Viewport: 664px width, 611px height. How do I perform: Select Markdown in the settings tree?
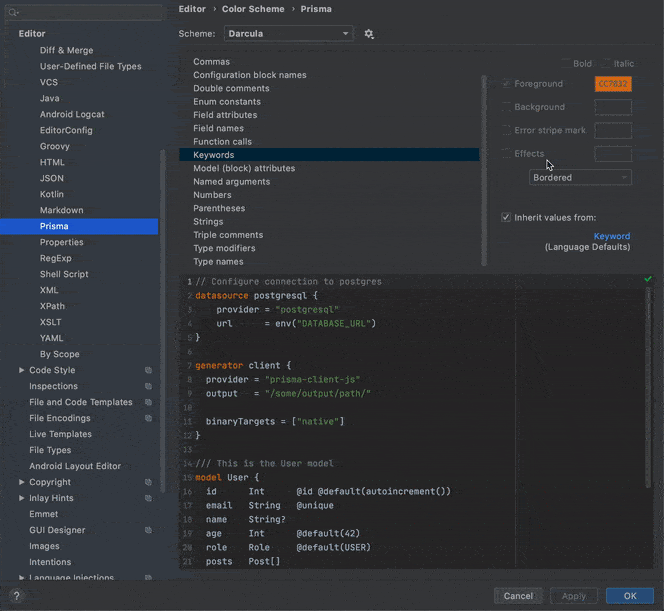click(x=79, y=210)
